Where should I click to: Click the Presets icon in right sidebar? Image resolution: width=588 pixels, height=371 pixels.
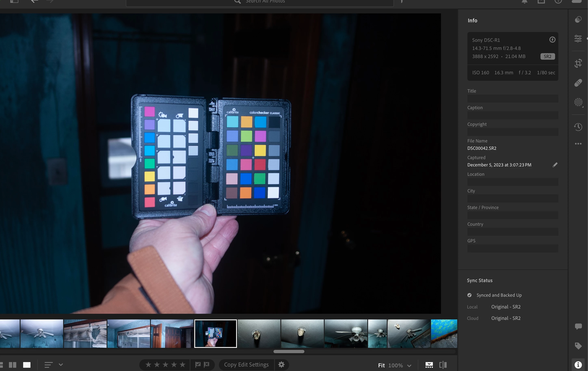pyautogui.click(x=578, y=19)
